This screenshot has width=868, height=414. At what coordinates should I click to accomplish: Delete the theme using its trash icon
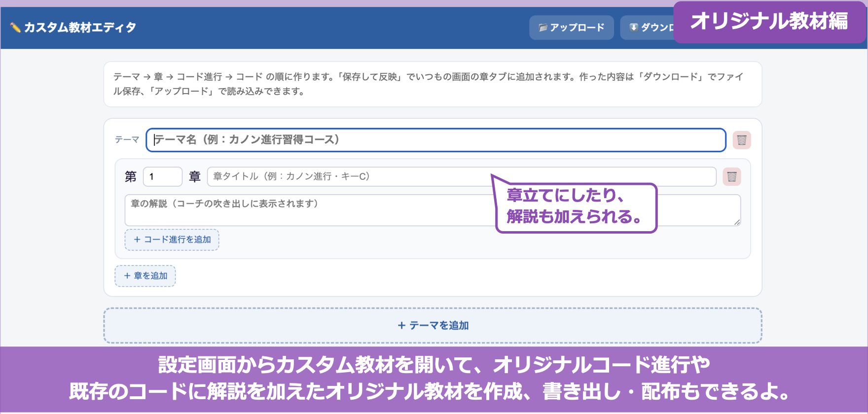click(x=742, y=140)
